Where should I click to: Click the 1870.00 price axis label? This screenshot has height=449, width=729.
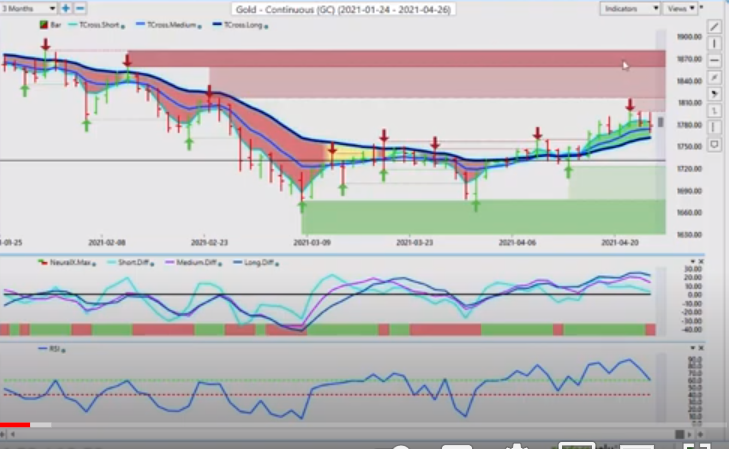coord(689,59)
